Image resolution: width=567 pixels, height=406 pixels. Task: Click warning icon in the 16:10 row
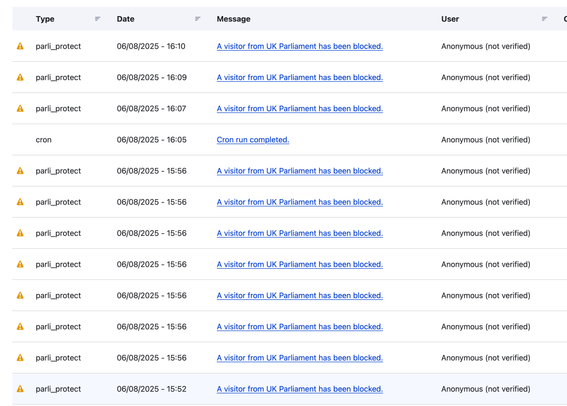pyautogui.click(x=20, y=46)
